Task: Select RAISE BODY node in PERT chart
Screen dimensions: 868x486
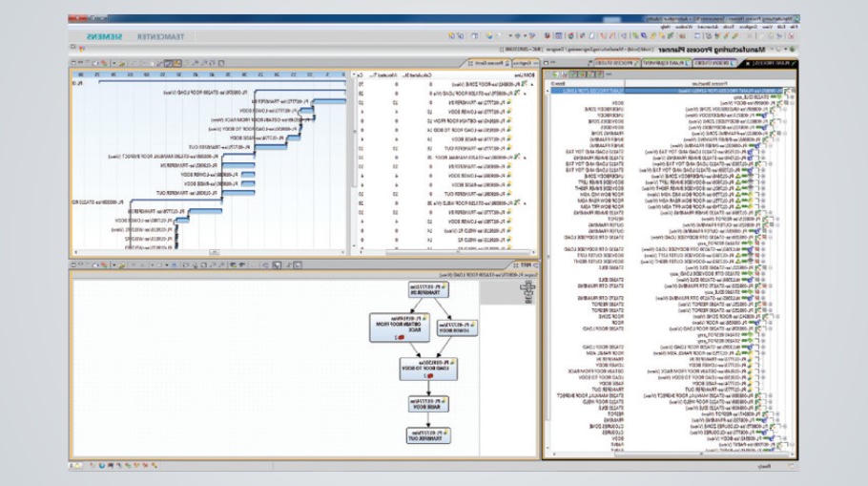Action: coord(428,404)
